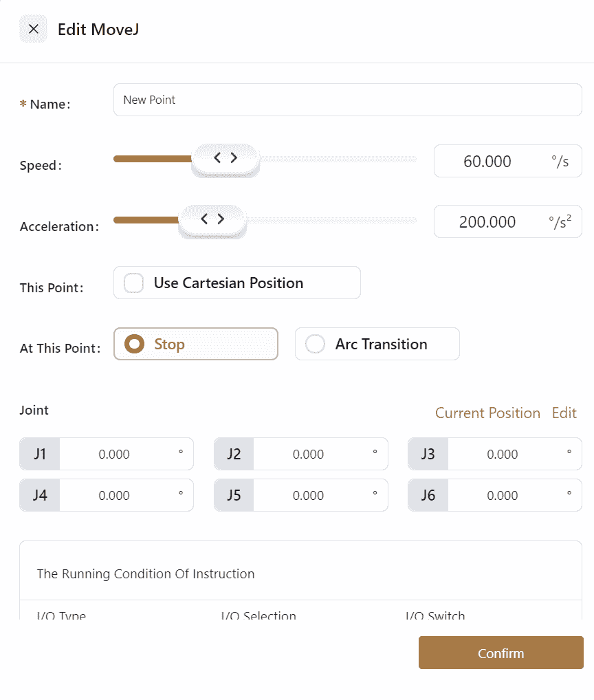Click the J6 joint angle field
Viewport: 594px width, 700px height.
[503, 495]
